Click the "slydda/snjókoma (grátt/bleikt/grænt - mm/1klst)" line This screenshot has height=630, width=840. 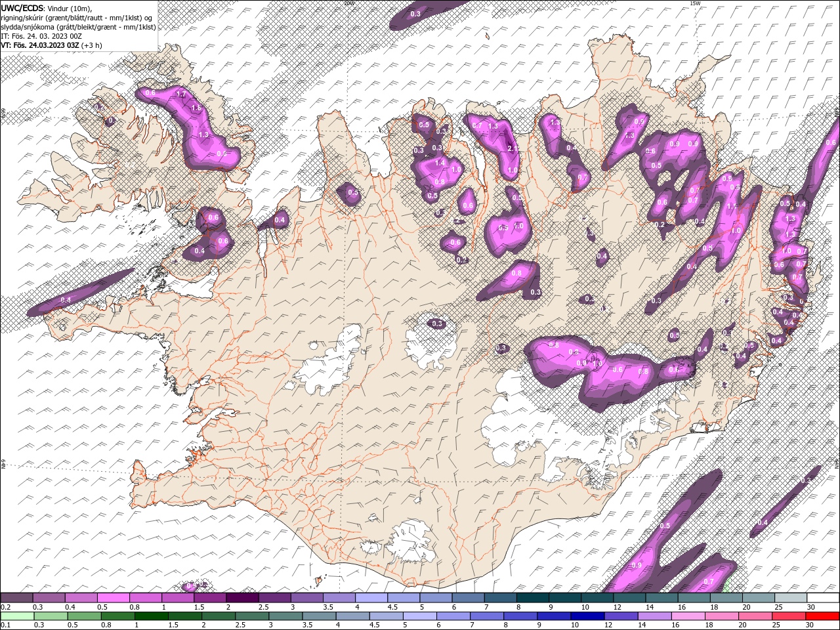[x=78, y=26]
